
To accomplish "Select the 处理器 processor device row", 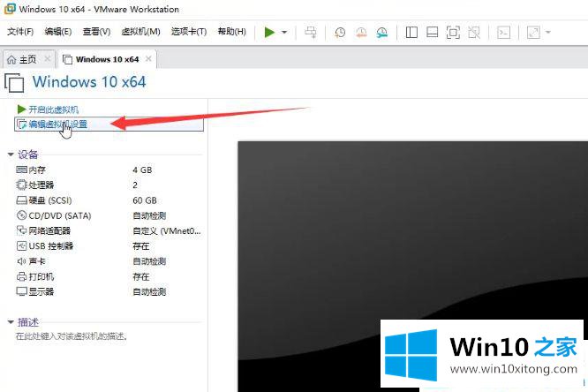I will 109,185.
